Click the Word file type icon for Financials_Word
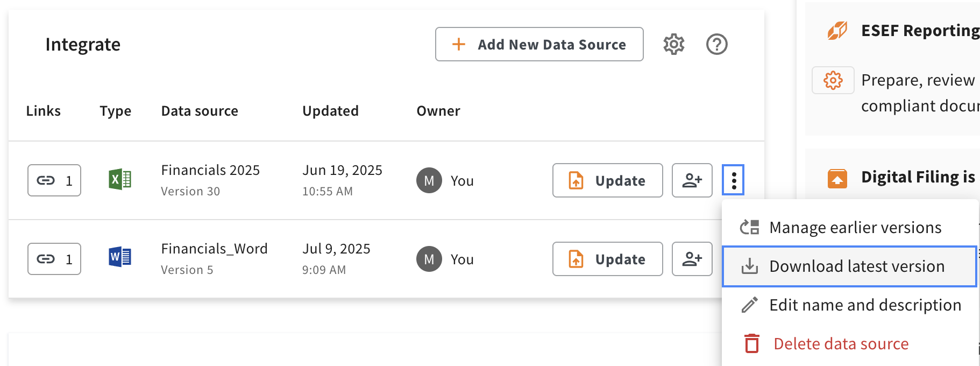The image size is (980, 366). pyautogui.click(x=120, y=257)
